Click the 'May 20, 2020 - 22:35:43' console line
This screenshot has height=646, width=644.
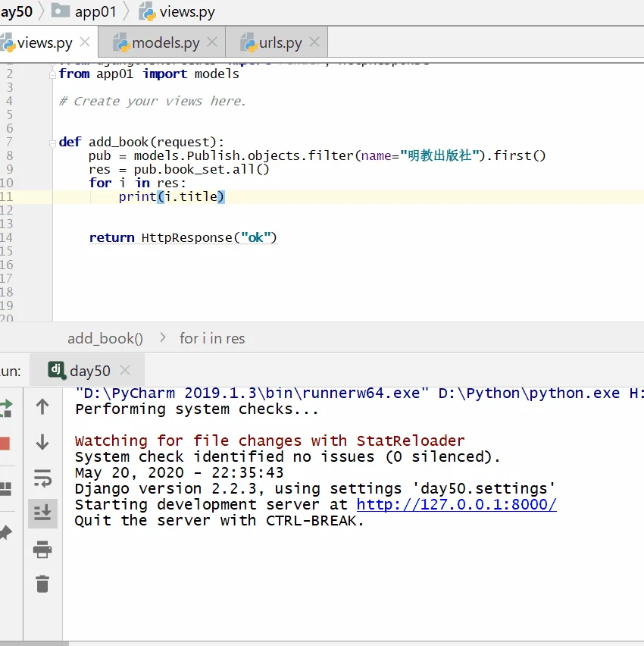pyautogui.click(x=180, y=472)
